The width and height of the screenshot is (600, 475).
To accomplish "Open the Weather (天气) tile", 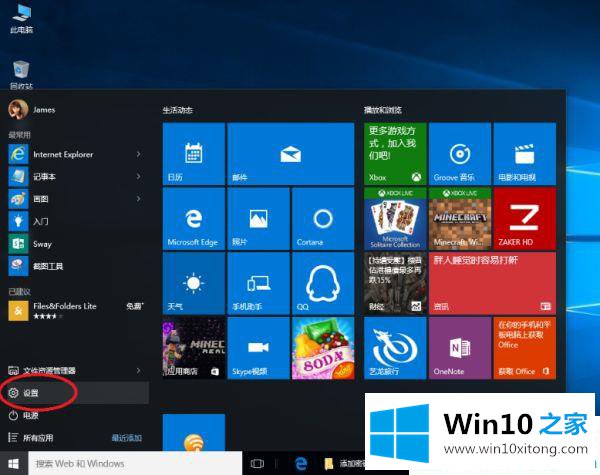I will pyautogui.click(x=194, y=283).
